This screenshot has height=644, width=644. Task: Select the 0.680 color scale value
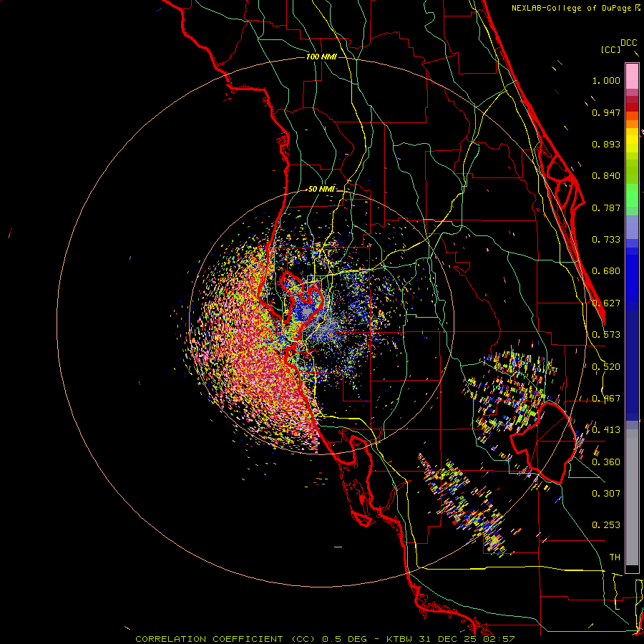[606, 271]
